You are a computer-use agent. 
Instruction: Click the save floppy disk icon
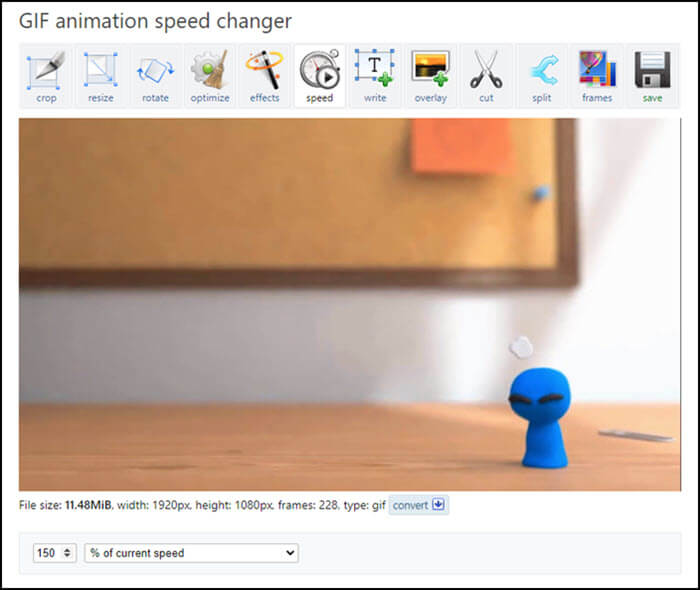point(652,76)
